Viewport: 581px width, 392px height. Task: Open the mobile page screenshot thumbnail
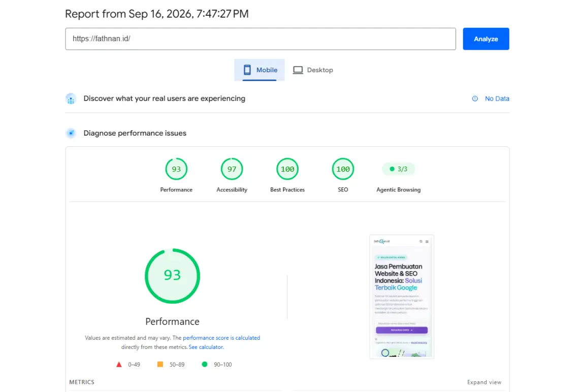402,297
